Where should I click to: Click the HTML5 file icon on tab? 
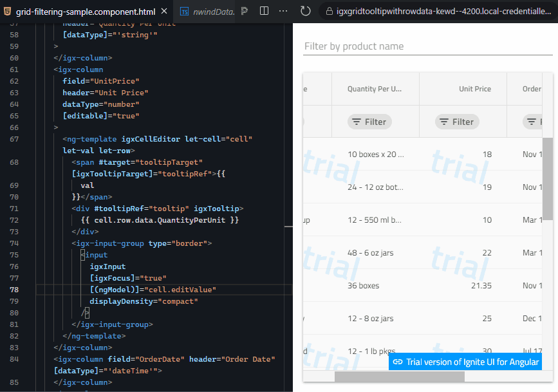[8, 12]
